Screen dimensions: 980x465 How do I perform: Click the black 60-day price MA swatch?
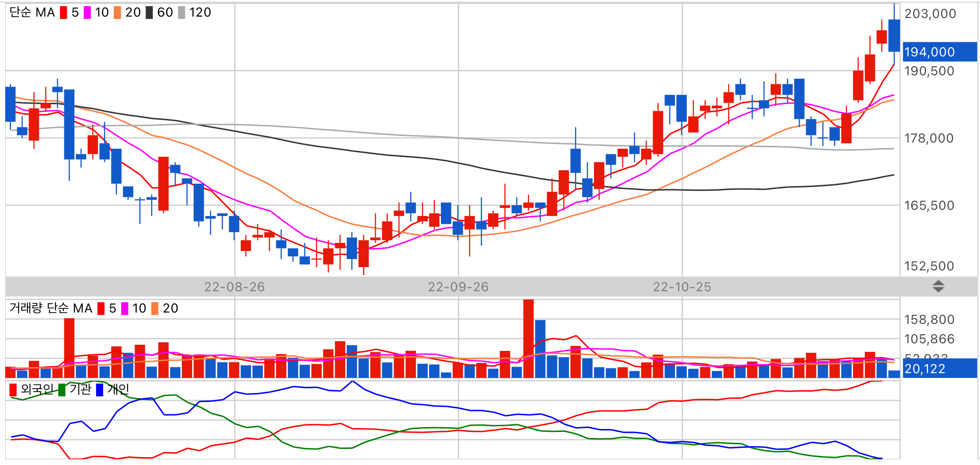tap(149, 13)
